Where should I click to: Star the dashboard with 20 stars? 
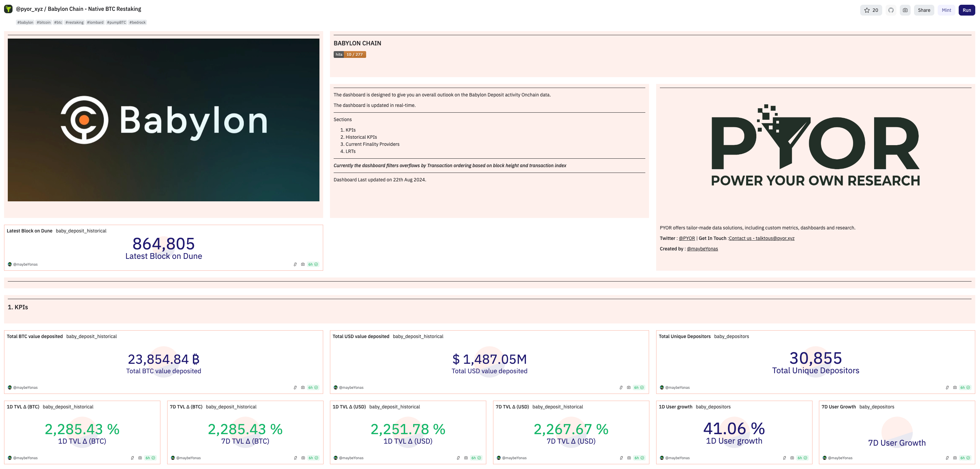pos(870,10)
